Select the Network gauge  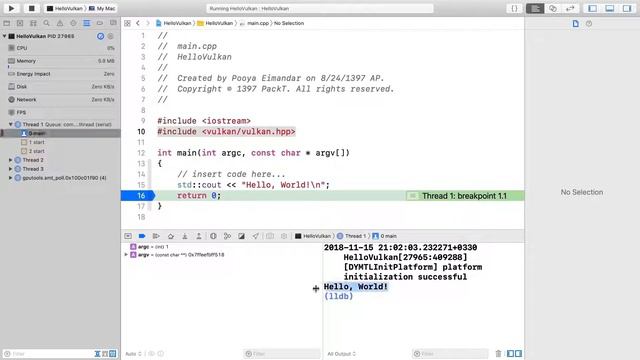point(60,100)
